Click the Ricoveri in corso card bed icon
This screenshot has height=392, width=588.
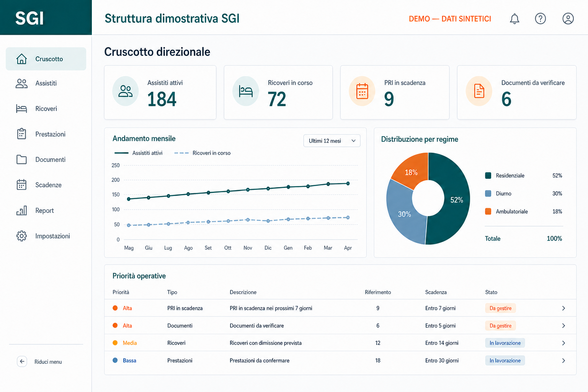tap(246, 91)
